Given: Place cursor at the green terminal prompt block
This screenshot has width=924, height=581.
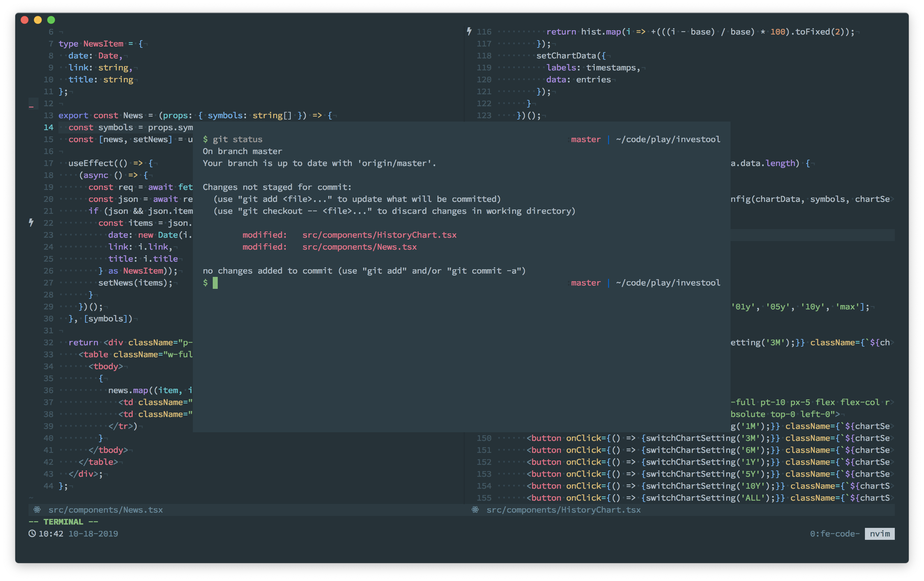Looking at the screenshot, I should [215, 283].
